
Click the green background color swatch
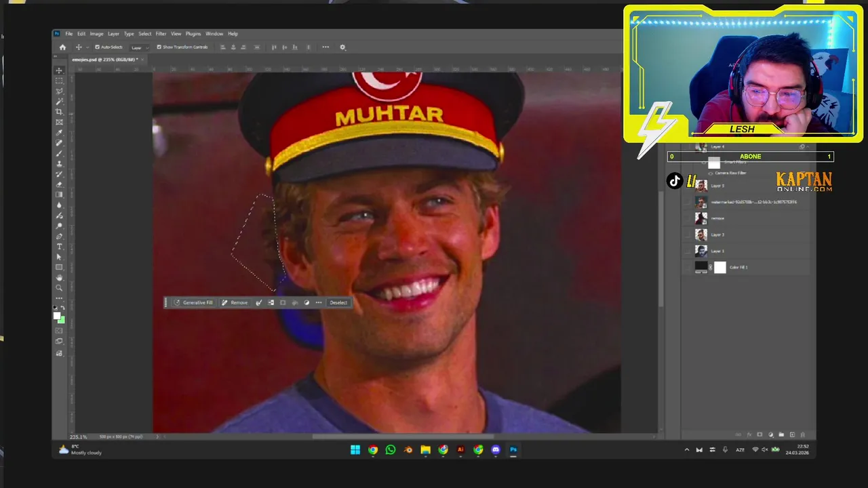tap(62, 319)
